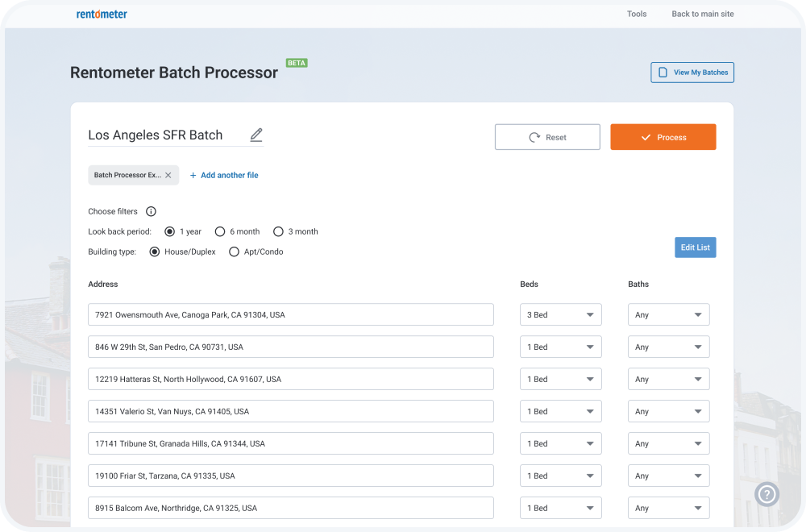806x532 pixels.
Task: Open Baths dropdown for 7921 Owensmouth Ave
Action: click(x=669, y=314)
